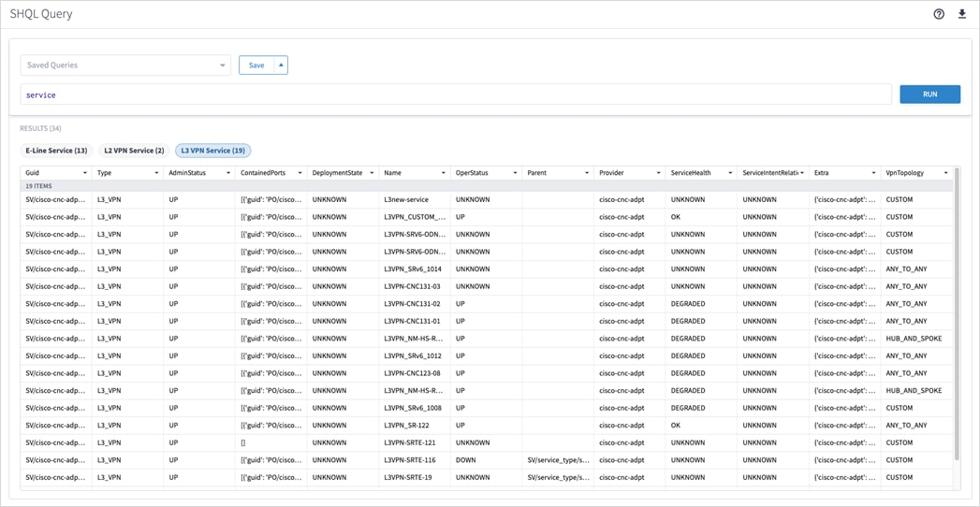Open the Saved Queries dropdown
Screen dimensions: 980x507
[x=125, y=65]
